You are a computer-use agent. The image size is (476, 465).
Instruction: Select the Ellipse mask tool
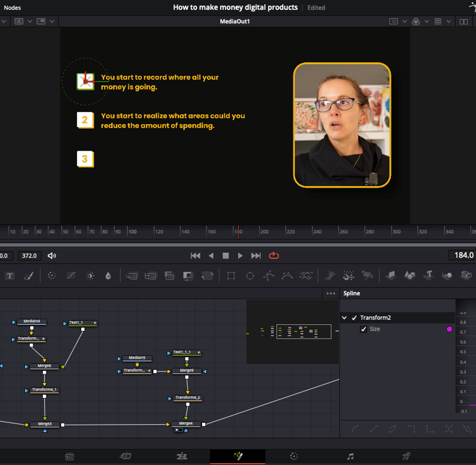click(250, 276)
